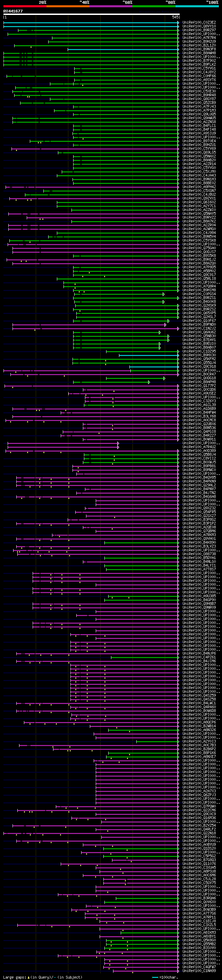Image resolution: width=222 pixels, height=980 pixels.
Task: Select hit label UniRef100_Q5NAY5
Action: pos(199,213)
